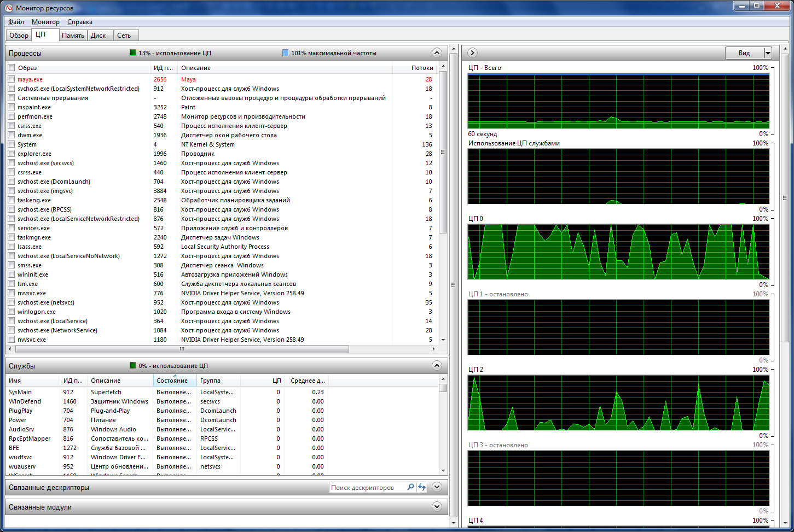Image resolution: width=794 pixels, height=532 pixels.
Task: Open the Справка menu
Action: point(80,22)
